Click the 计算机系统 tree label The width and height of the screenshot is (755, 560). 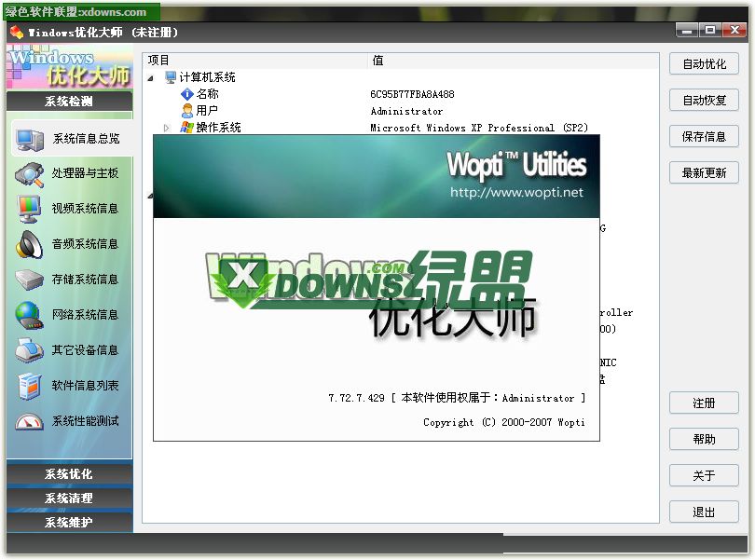point(208,77)
